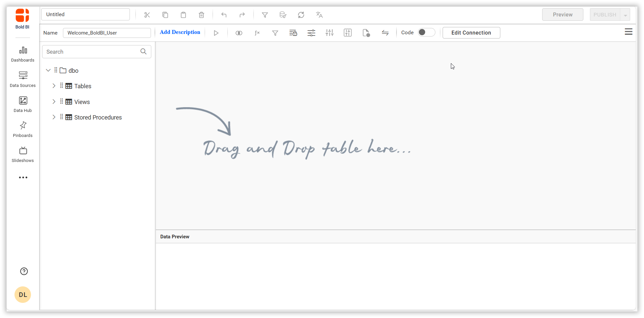Click the search magnifier icon
Screen dimensions: 644x318
tap(143, 52)
